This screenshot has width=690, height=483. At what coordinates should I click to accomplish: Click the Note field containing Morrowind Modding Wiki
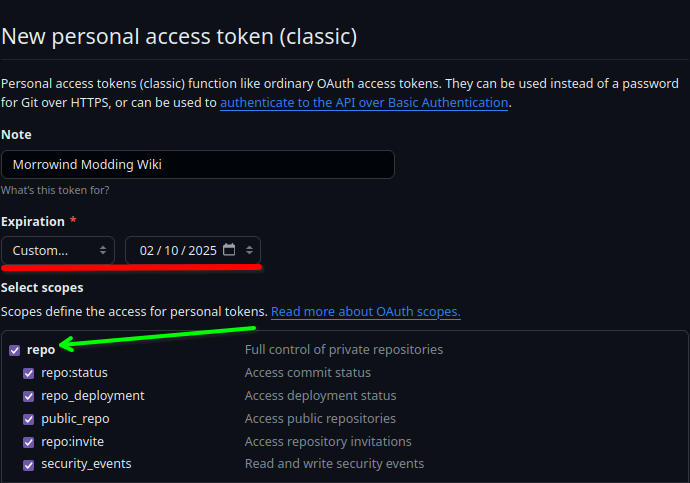[x=198, y=165]
